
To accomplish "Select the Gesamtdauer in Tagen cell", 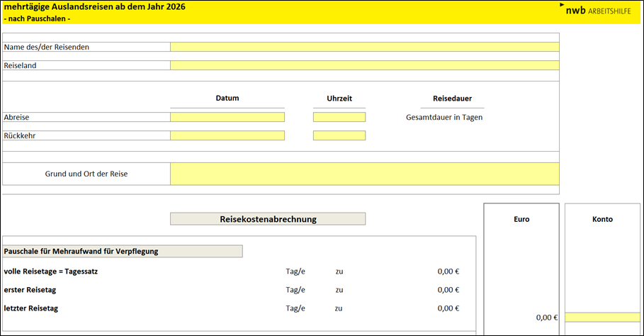I will pos(444,117).
